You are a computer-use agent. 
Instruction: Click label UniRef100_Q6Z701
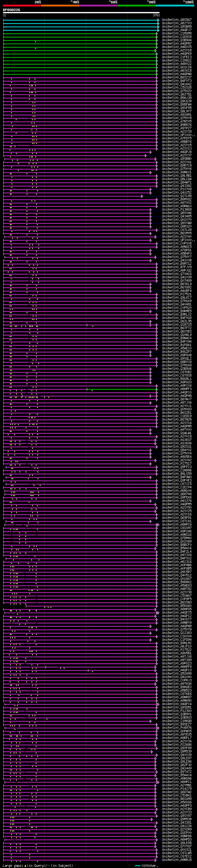click(177, 94)
